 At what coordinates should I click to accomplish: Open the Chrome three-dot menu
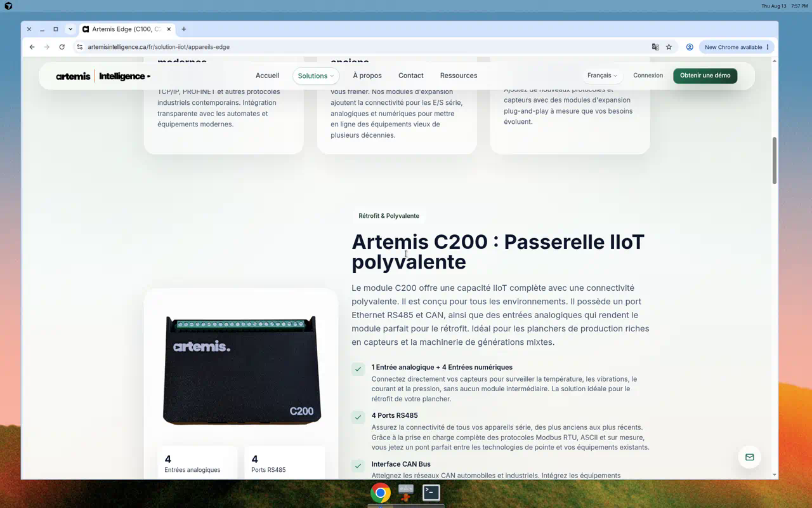pyautogui.click(x=768, y=47)
